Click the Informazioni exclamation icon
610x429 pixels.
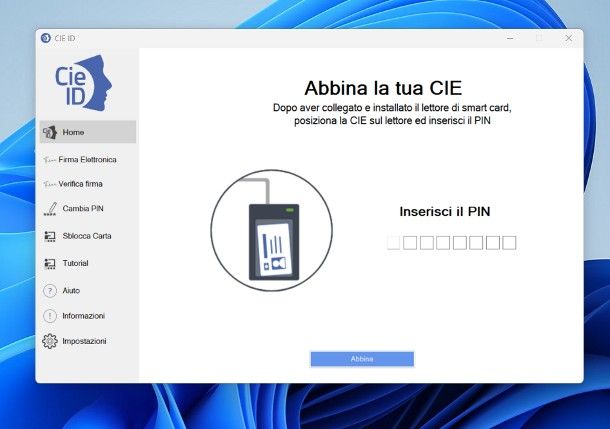tap(50, 316)
